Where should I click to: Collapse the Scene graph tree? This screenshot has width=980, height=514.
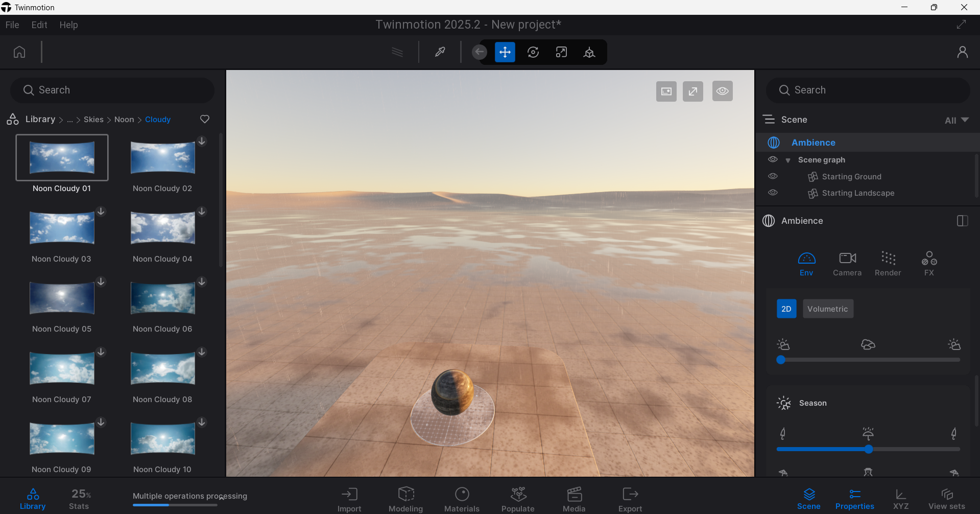[788, 160]
